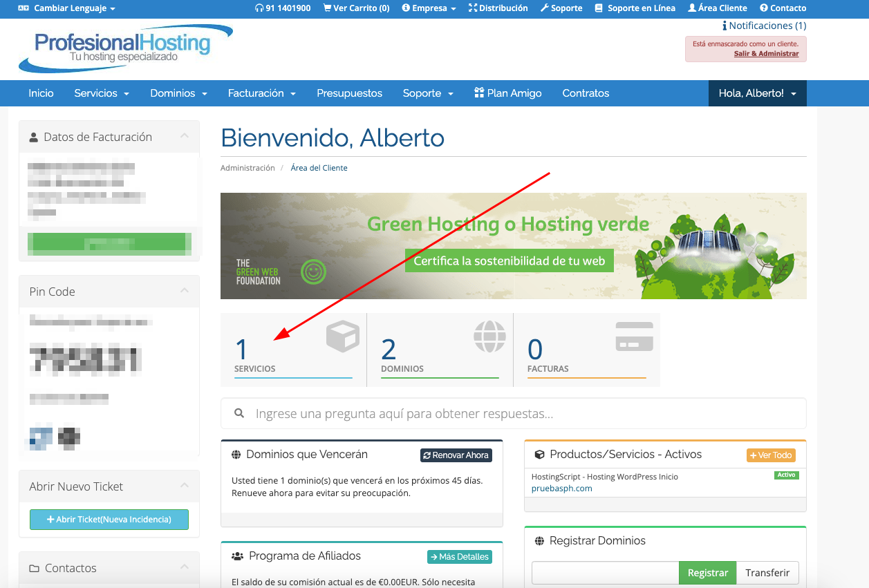
Task: Expand Servicios navigation menu
Action: point(102,93)
